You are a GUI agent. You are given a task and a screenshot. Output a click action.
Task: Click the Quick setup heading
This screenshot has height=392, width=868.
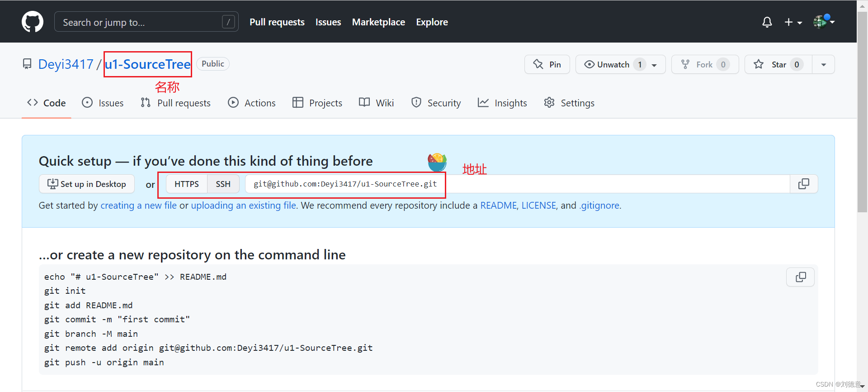click(x=206, y=161)
